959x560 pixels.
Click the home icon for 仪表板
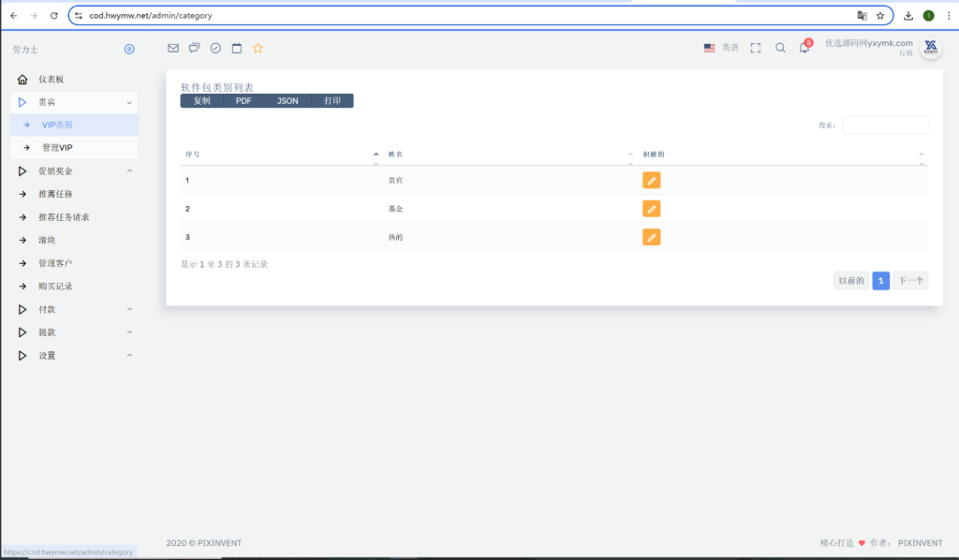22,79
